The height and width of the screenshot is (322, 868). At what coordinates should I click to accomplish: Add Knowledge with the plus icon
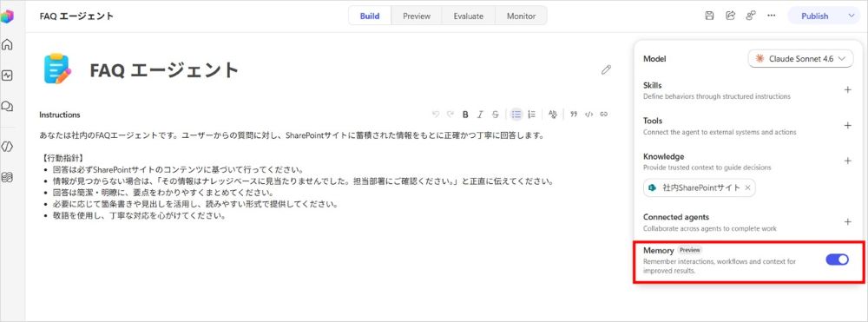coord(847,161)
